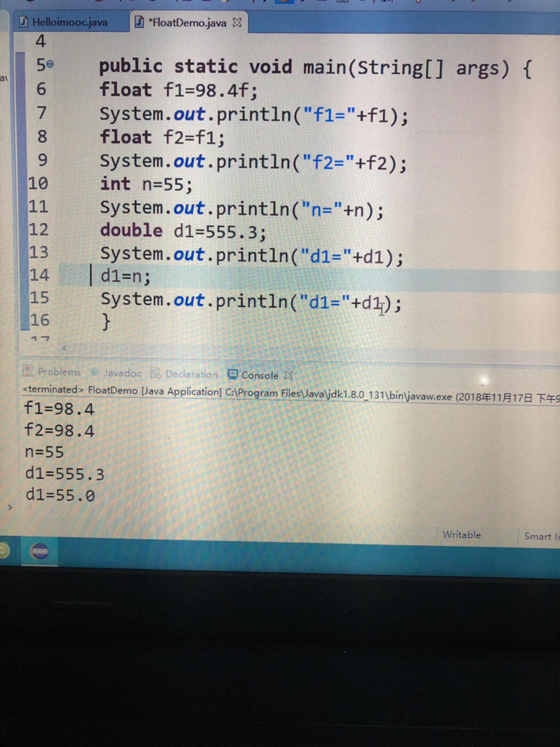
Task: Click the 'public static void main' line
Action: pyautogui.click(x=315, y=68)
